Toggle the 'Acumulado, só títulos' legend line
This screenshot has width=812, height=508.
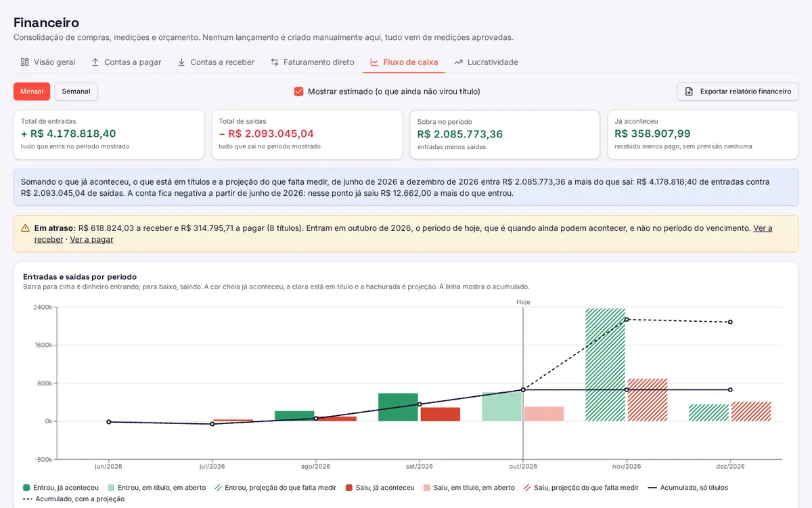pos(688,488)
